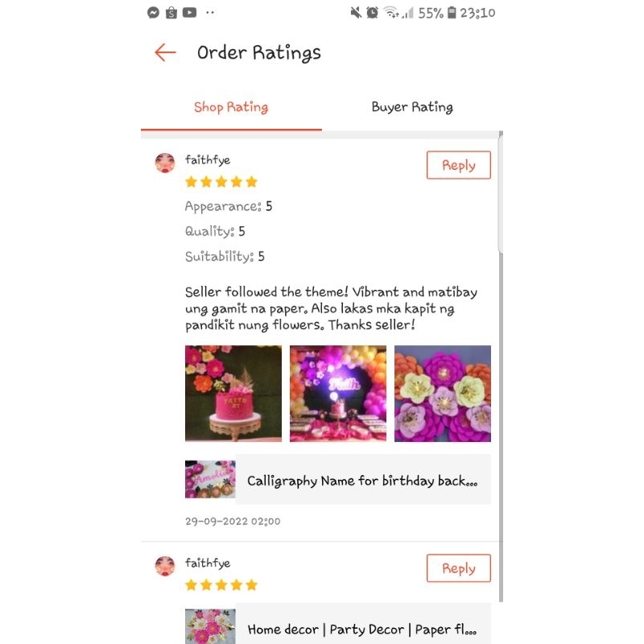Open Home decor Party Decor product link
The image size is (644, 644).
[338, 623]
